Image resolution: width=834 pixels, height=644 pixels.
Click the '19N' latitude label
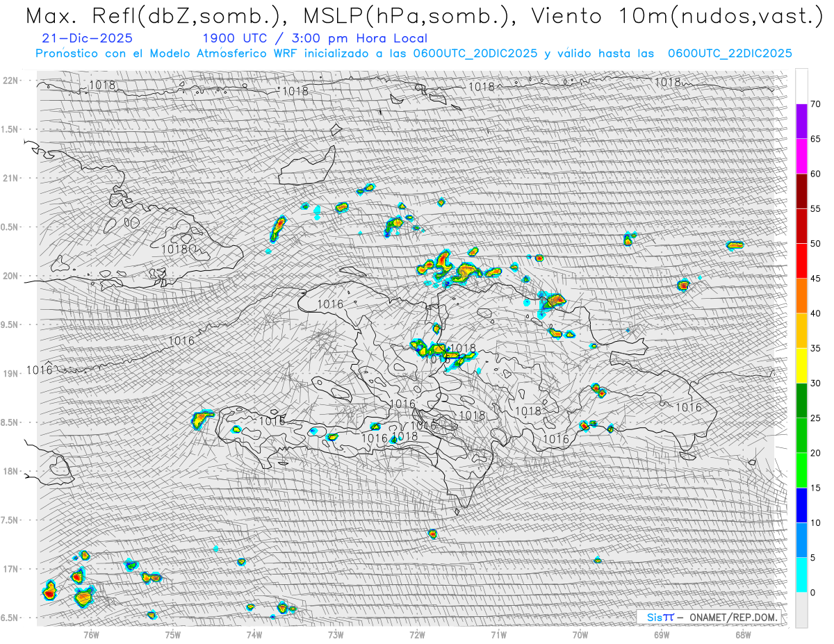tap(10, 374)
